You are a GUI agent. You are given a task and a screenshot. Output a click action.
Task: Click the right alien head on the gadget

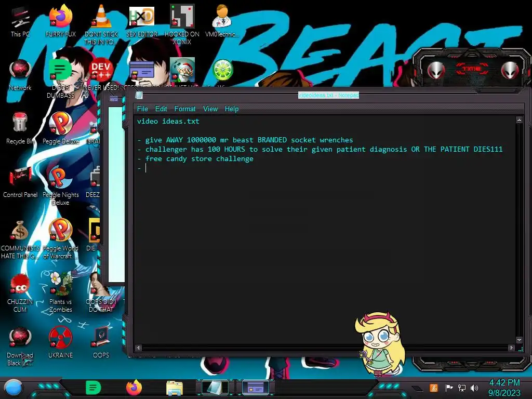tap(510, 70)
